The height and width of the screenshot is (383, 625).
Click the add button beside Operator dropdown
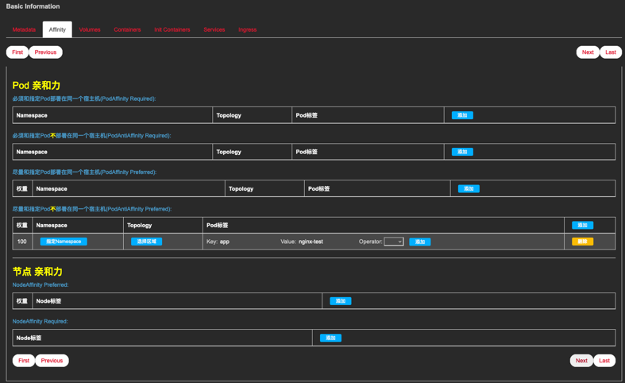pyautogui.click(x=420, y=242)
